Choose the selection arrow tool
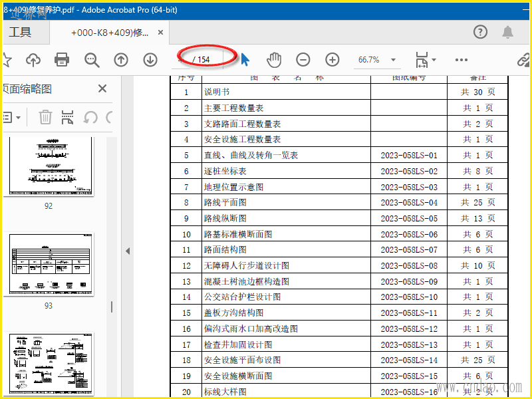 [x=245, y=60]
